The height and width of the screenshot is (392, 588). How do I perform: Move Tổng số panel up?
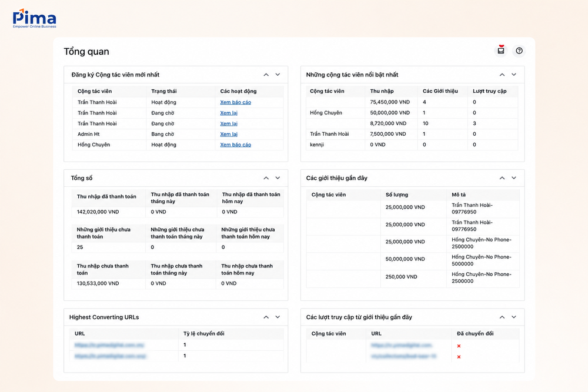coord(266,178)
